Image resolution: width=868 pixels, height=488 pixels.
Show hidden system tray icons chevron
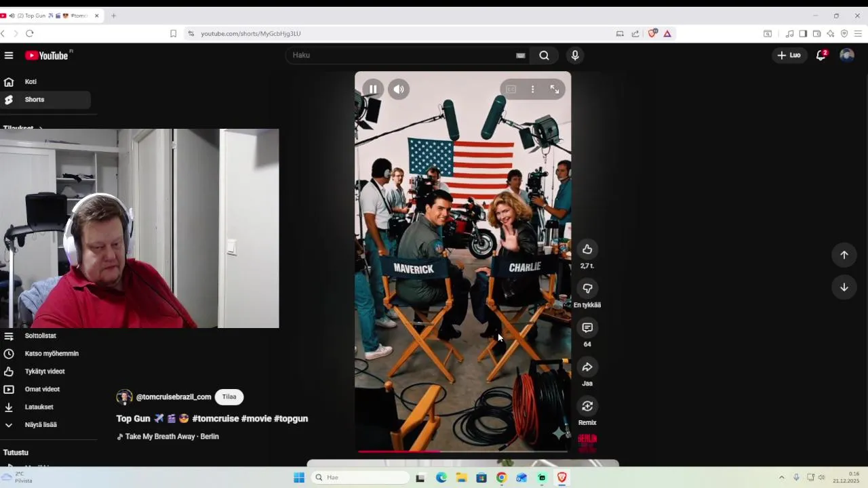[781, 478]
